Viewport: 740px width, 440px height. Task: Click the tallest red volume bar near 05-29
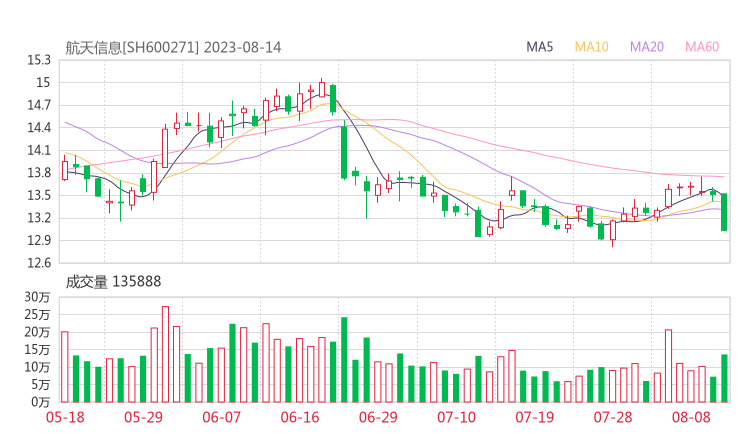pyautogui.click(x=165, y=355)
